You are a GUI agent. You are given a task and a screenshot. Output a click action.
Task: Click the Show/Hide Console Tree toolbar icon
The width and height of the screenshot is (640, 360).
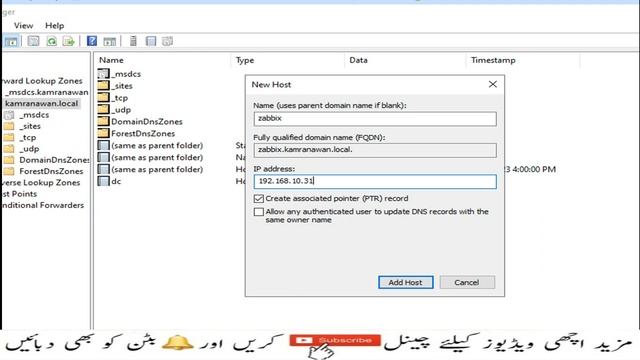11,41
